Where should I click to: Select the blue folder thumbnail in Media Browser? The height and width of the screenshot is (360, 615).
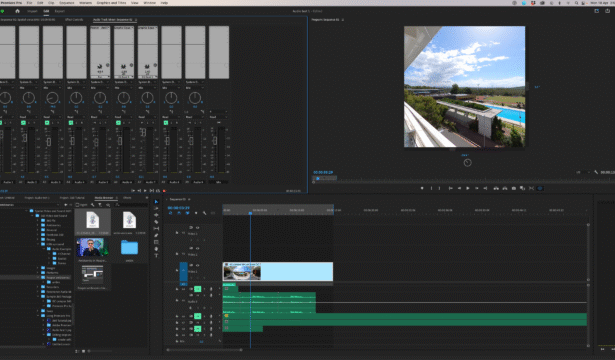point(129,247)
